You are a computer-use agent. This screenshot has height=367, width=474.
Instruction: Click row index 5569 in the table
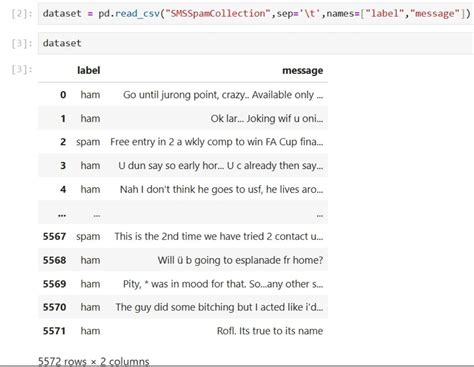(54, 284)
